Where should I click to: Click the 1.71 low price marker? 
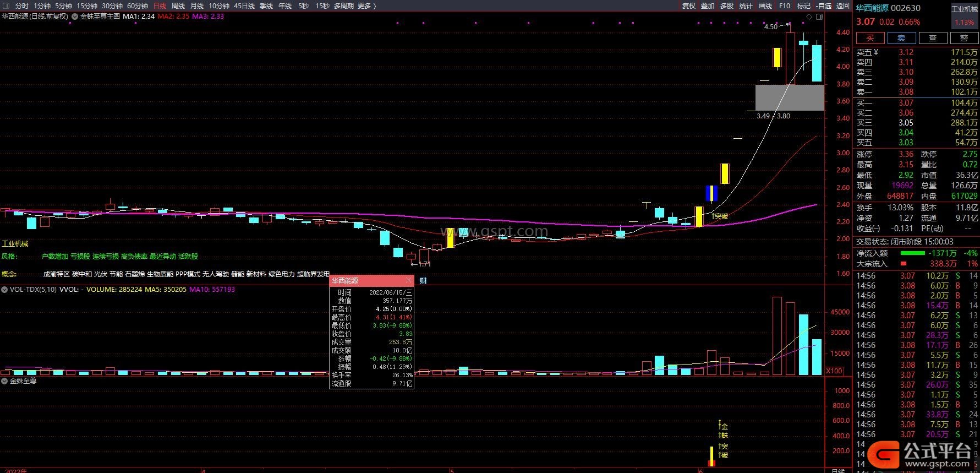point(424,264)
